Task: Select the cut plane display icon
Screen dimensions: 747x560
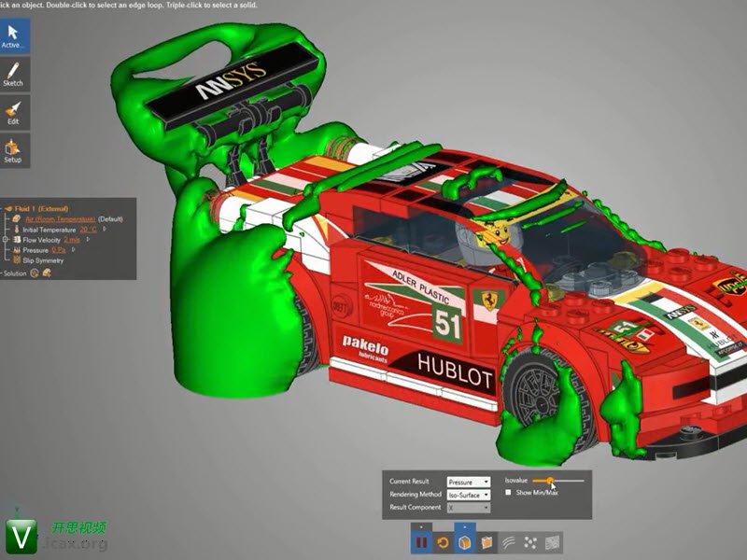Action: tap(486, 542)
